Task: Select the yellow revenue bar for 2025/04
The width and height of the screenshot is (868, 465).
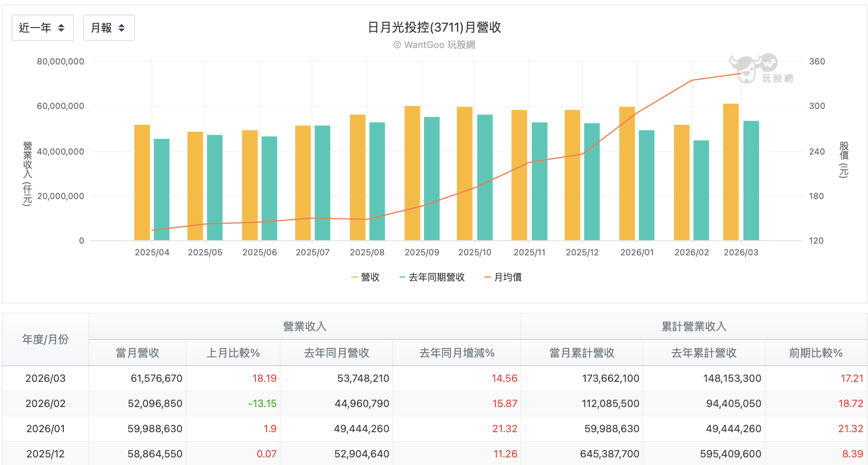Action: pyautogui.click(x=142, y=183)
